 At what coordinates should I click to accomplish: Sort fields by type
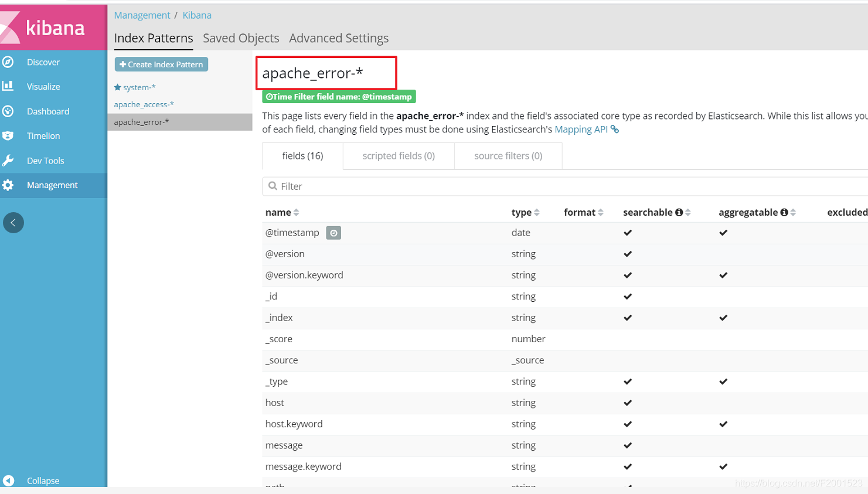536,212
